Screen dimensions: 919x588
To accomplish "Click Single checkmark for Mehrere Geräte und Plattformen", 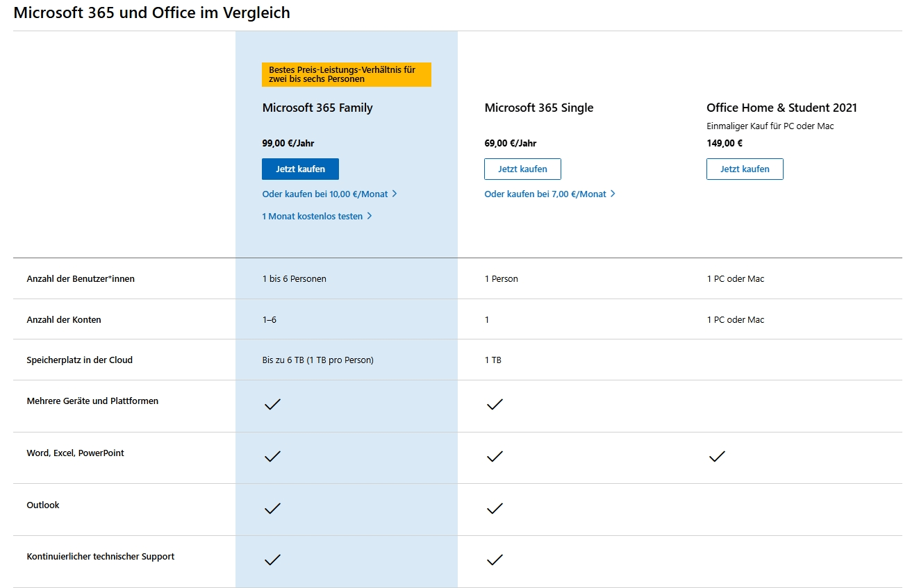I will tap(495, 404).
